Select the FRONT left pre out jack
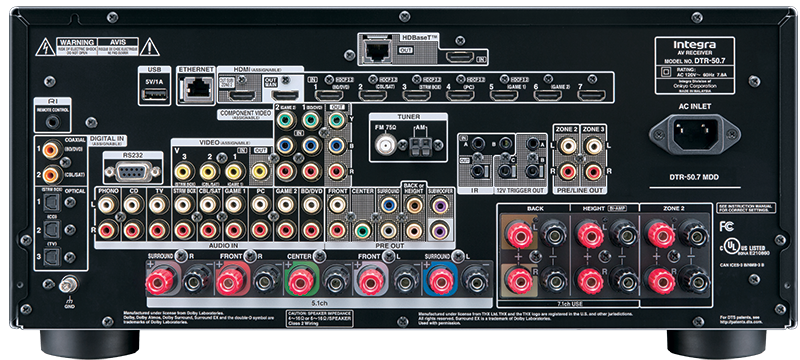Screen dimensions: 800x360 (337, 205)
